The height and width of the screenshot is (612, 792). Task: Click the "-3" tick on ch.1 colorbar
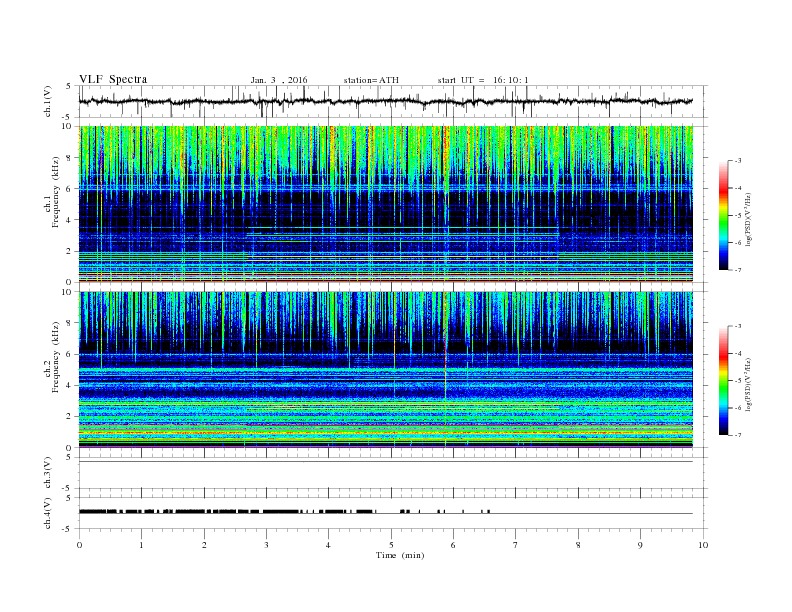[738, 161]
